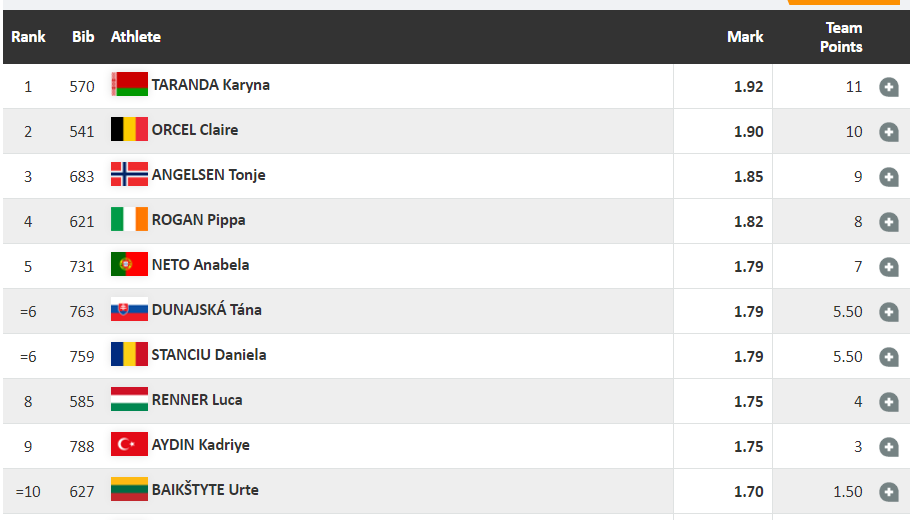The image size is (917, 520).
Task: Click the plus icon beside NETO Anabela
Action: (888, 267)
